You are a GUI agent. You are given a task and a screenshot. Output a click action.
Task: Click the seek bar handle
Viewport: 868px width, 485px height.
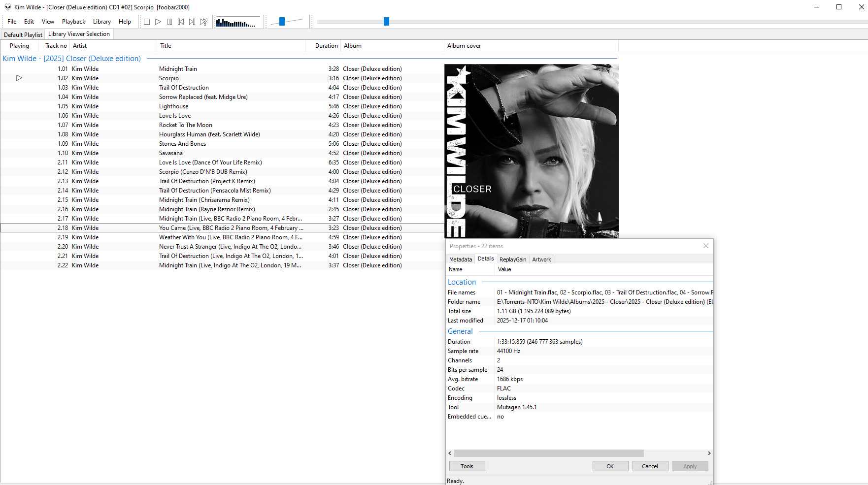386,21
